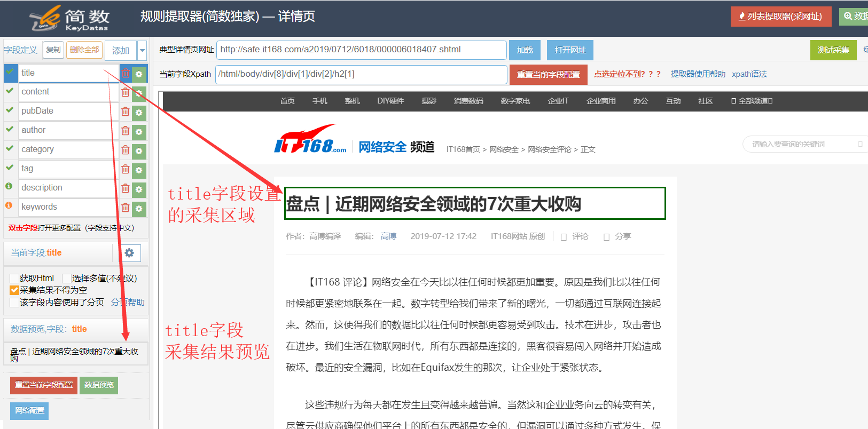Viewport: 868px width, 429px height.
Task: Open the 点选定位不到？？？ link
Action: [x=628, y=74]
